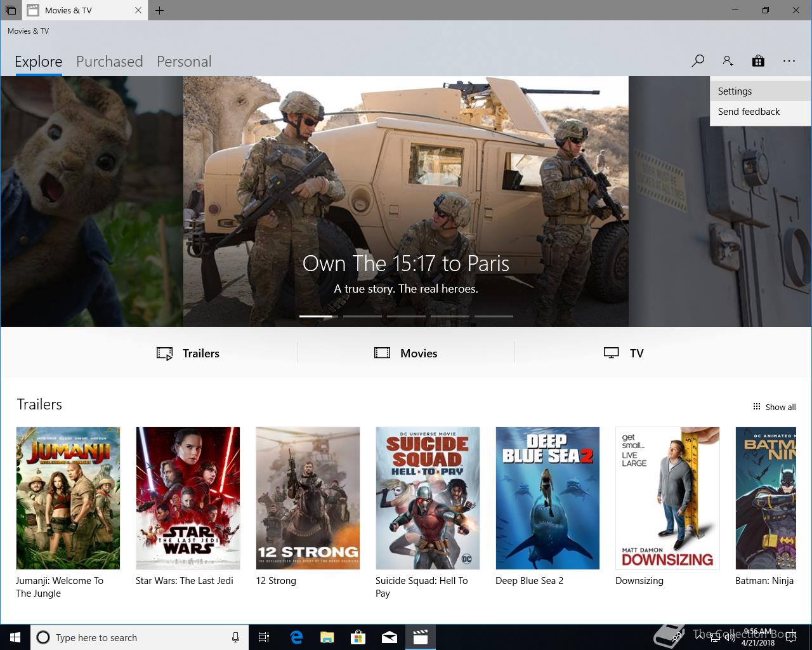Screen dimensions: 812x650
Task: Click the Batman: Ninja title text
Action: tap(764, 581)
